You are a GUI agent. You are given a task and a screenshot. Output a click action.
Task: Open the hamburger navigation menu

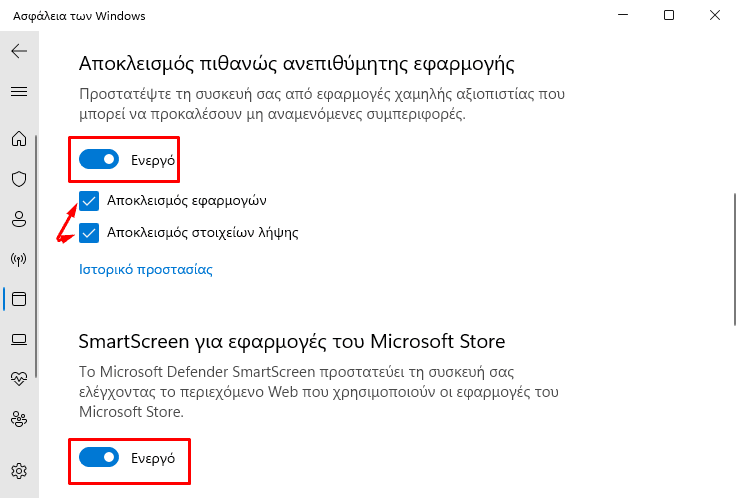click(19, 92)
